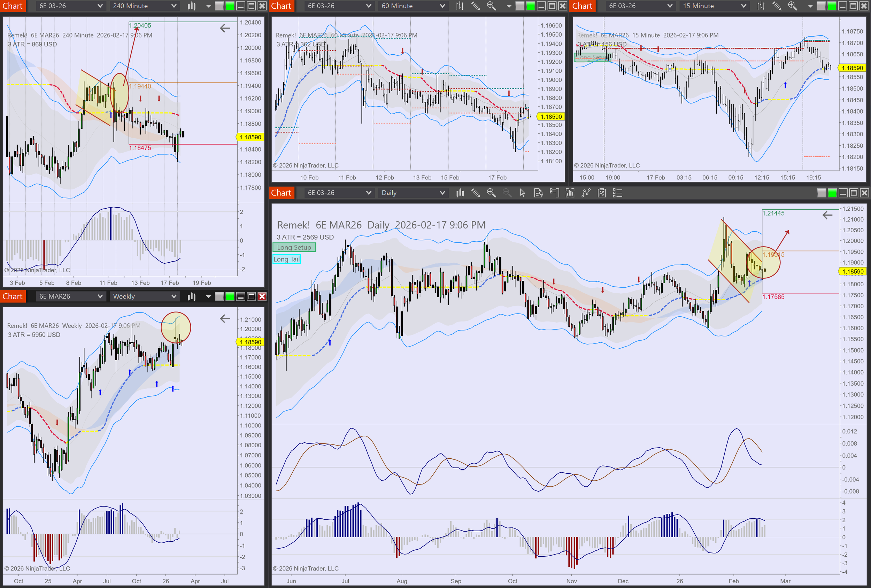871x588 pixels.
Task: Toggle gray link button on 60 Minute chart
Action: pos(520,6)
